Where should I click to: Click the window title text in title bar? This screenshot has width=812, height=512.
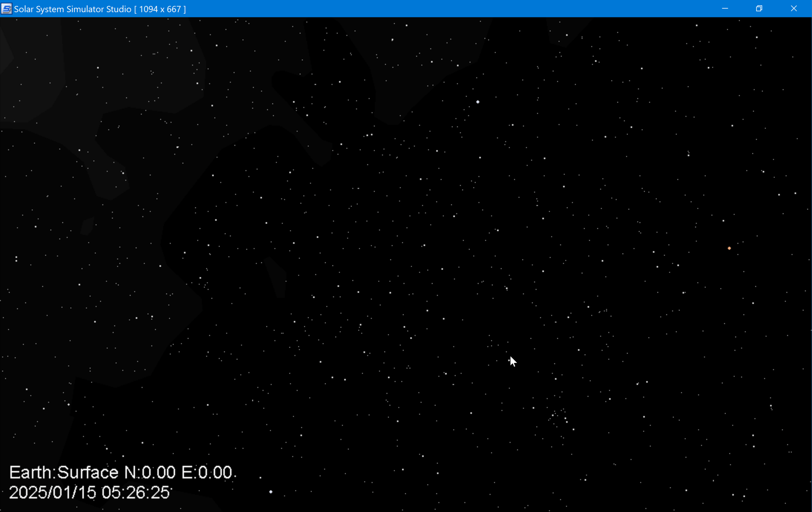(x=72, y=9)
